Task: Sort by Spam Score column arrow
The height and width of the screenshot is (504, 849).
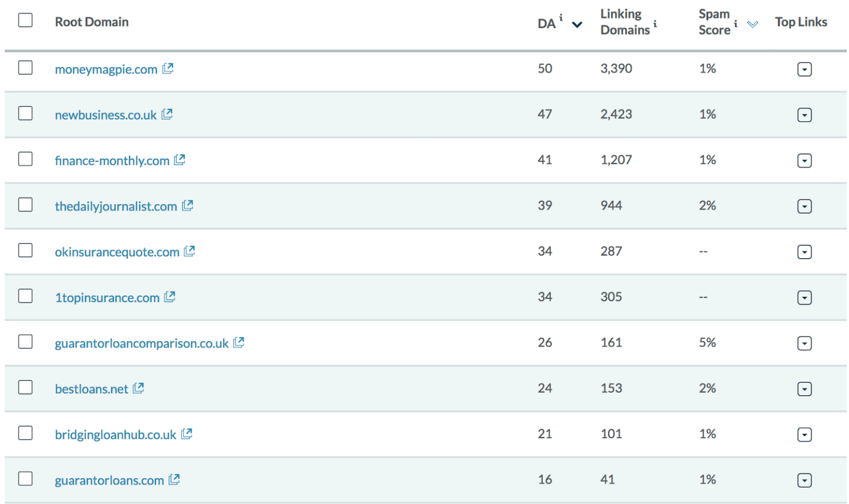Action: pos(753,24)
